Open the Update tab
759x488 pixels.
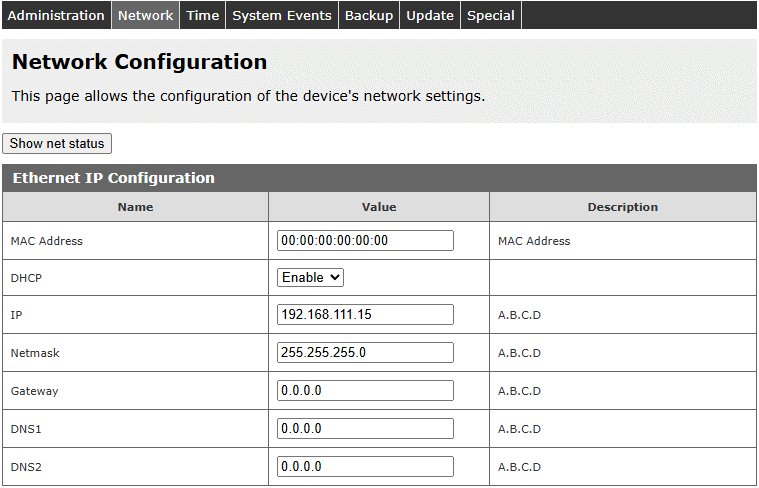(430, 15)
